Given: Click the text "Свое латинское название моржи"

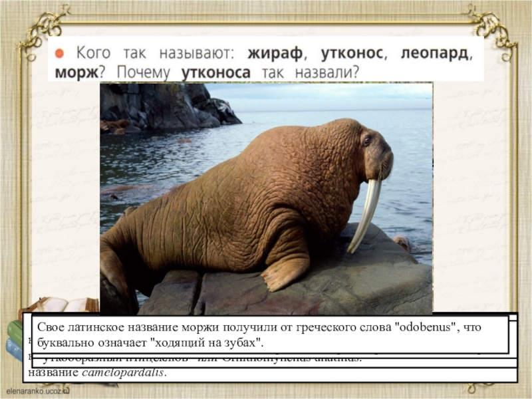Looking at the screenshot, I should coord(128,327).
